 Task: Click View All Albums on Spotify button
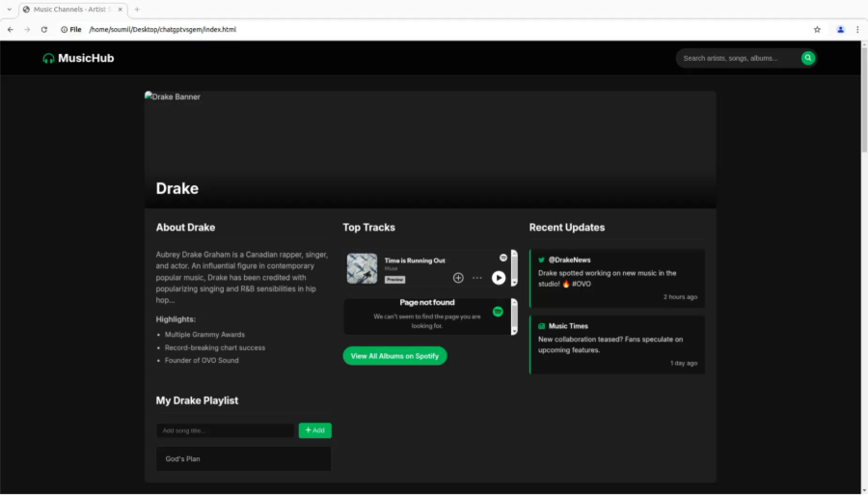tap(394, 356)
